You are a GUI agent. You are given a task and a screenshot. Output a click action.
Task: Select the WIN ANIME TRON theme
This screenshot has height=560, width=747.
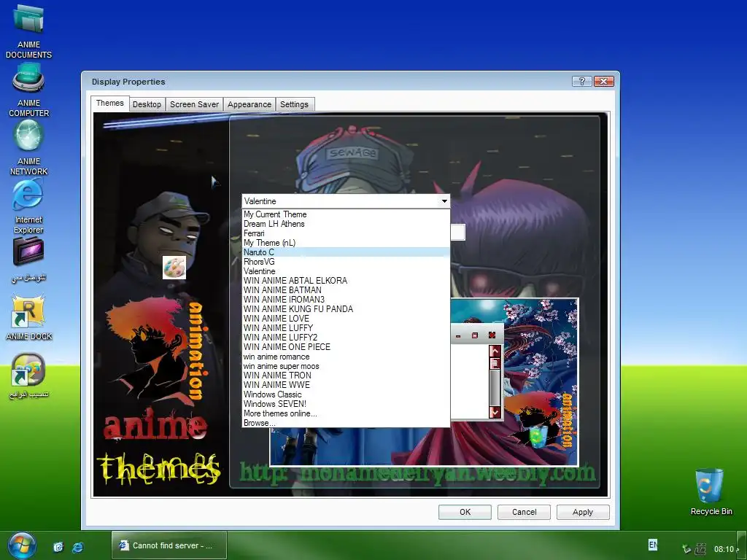[346, 376]
